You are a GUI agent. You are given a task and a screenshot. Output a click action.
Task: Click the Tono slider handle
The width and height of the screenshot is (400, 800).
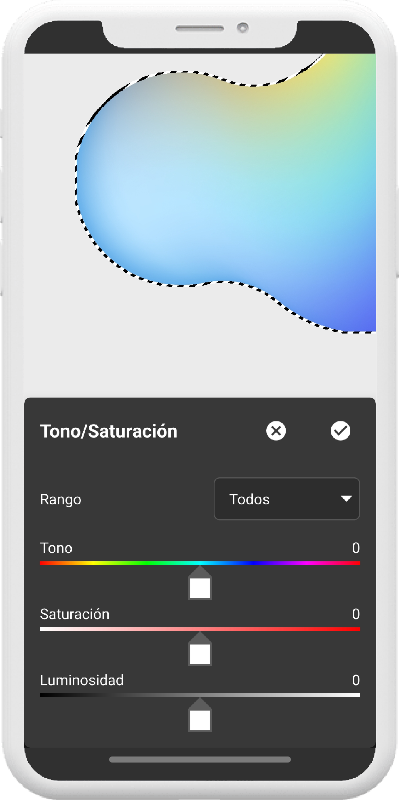tap(200, 583)
